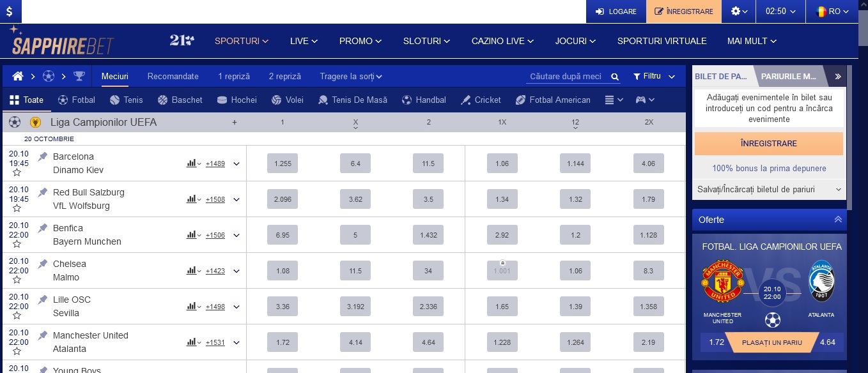Viewport: 868px width, 373px height.
Task: Click Atalanta crest in offer
Action: [x=821, y=281]
